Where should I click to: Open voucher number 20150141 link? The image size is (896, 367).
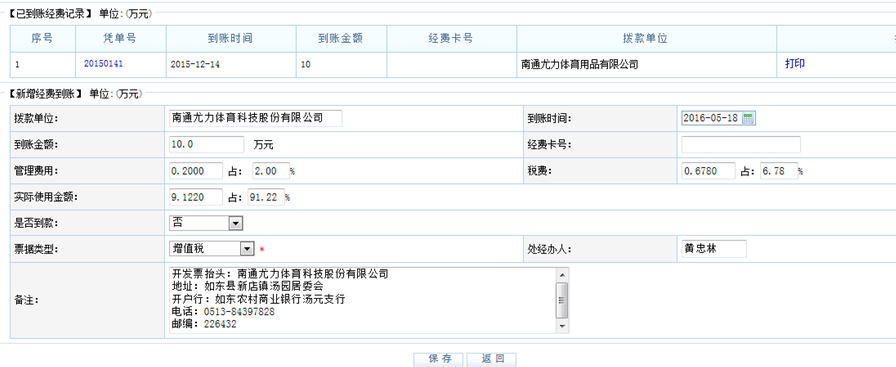[x=103, y=64]
